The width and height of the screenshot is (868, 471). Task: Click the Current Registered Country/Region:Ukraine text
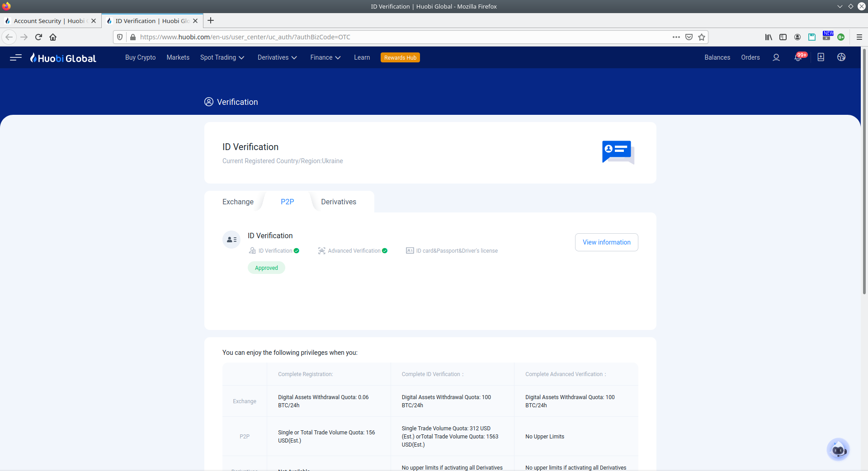(283, 161)
